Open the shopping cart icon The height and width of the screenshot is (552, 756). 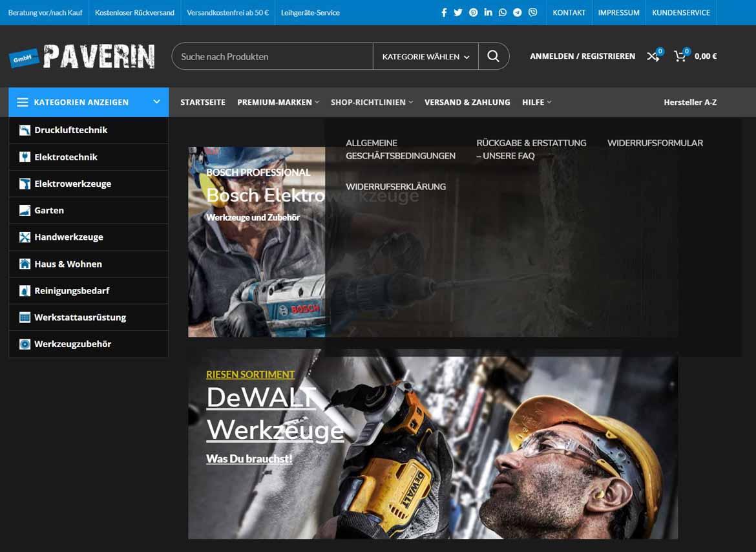(x=681, y=56)
